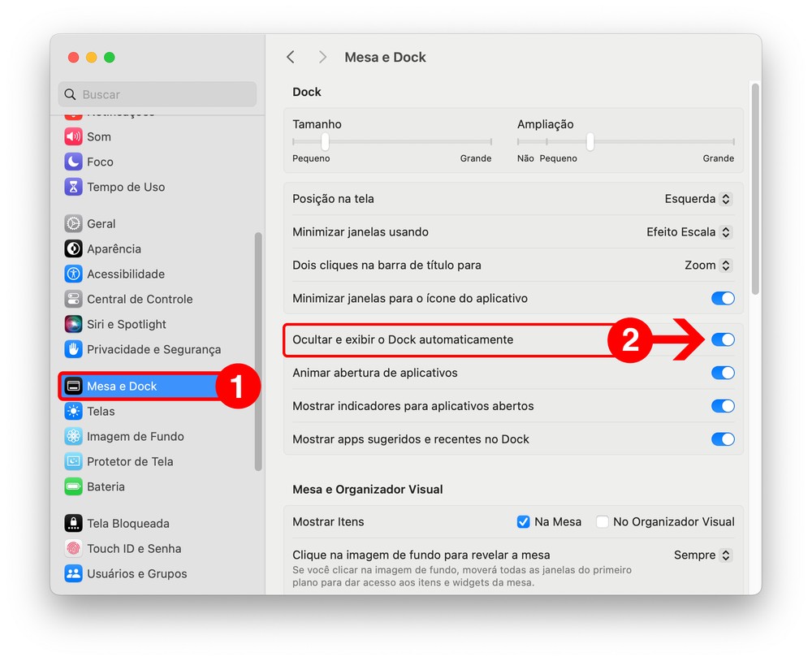Click the Tamanho dock size slider

point(392,141)
